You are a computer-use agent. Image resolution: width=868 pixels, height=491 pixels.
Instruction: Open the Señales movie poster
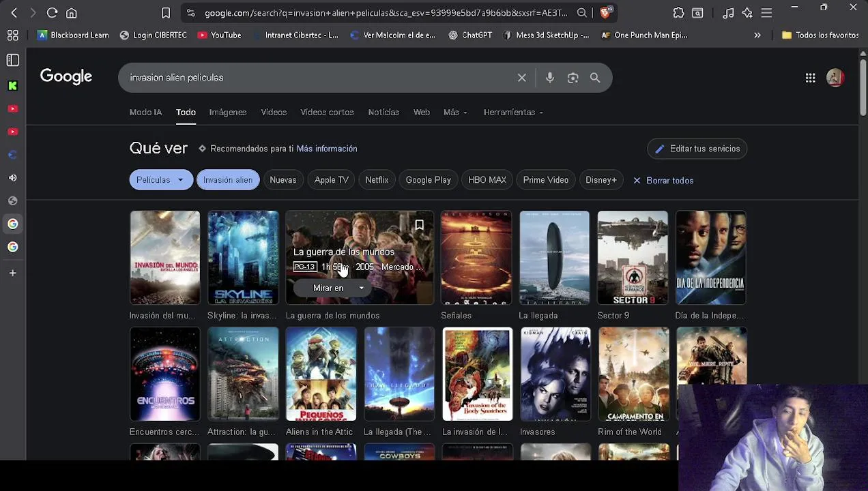(476, 258)
